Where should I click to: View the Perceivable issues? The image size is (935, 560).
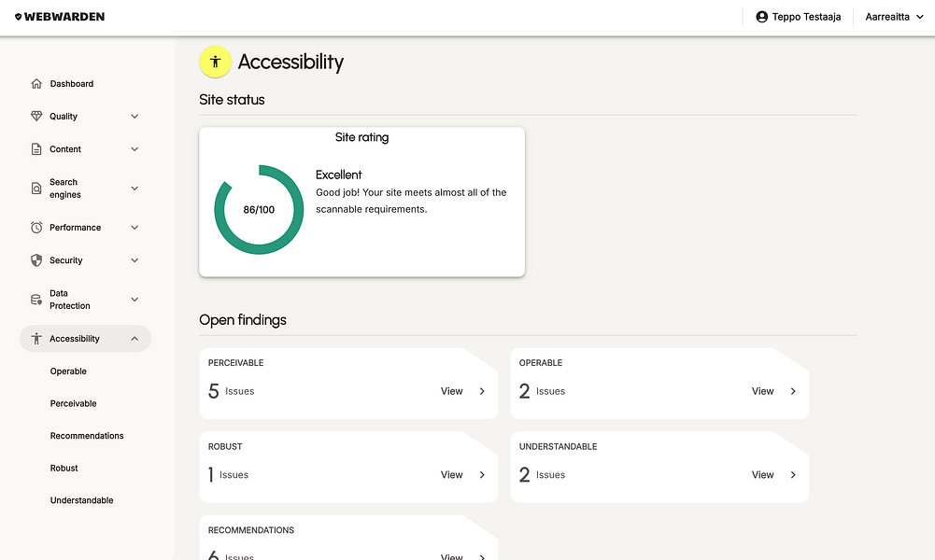tap(463, 391)
